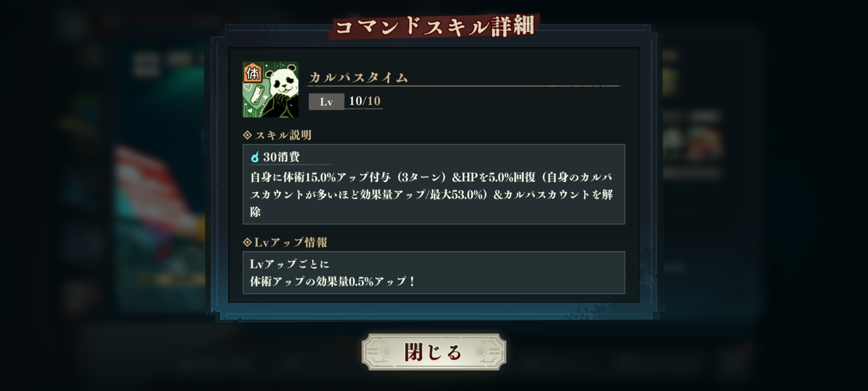Click the 体術アップの効果量0.5%アップ！ line
The image size is (868, 391).
333,281
